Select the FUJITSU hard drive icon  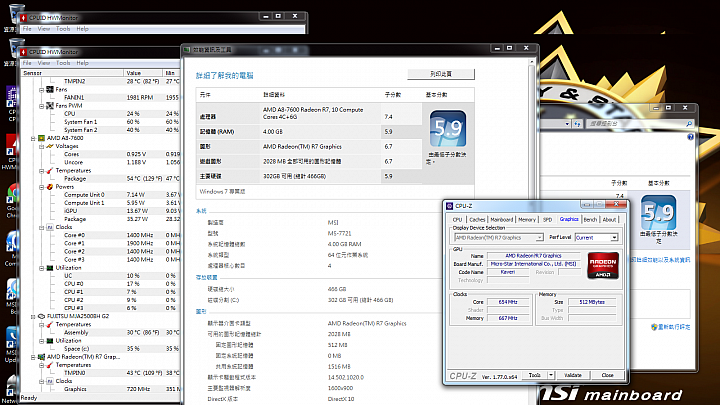[41, 316]
